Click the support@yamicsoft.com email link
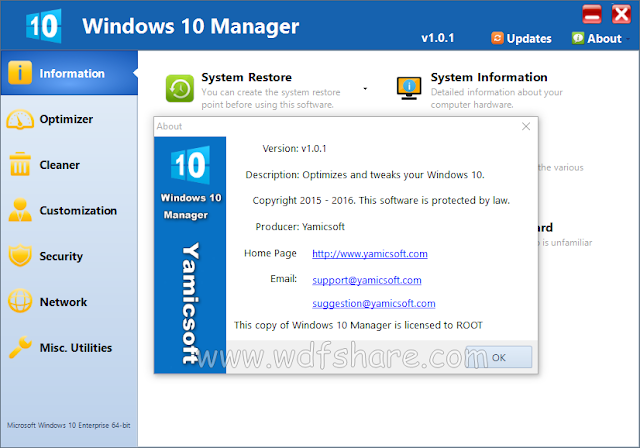This screenshot has height=448, width=640. 367,280
